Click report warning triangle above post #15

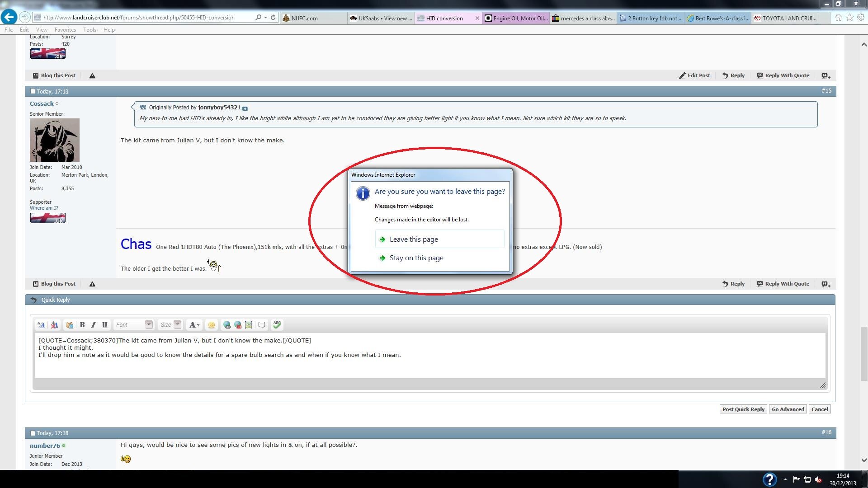click(x=92, y=75)
